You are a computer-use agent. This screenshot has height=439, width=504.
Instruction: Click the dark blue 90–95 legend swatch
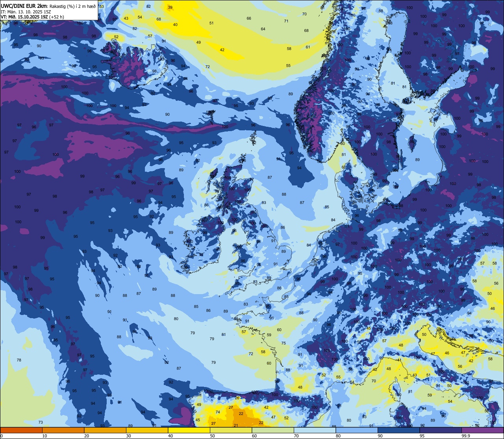click(398, 430)
